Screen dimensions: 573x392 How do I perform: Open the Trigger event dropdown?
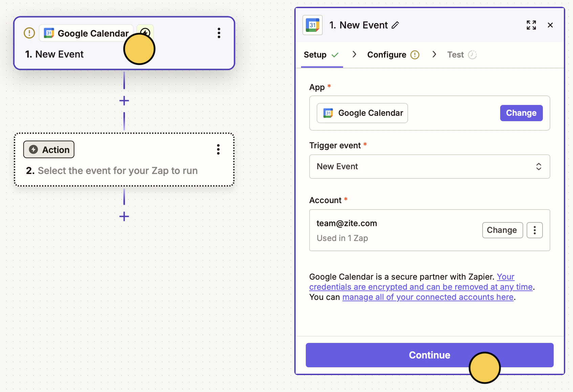429,167
